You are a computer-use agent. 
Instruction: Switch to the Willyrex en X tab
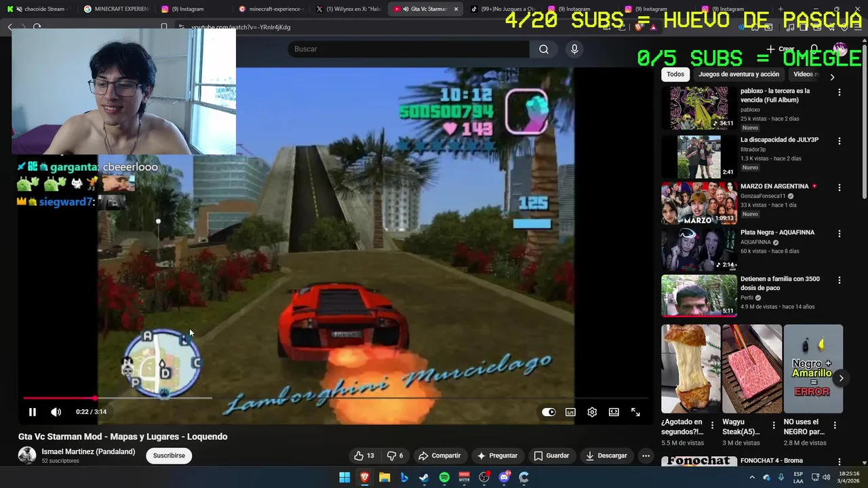click(348, 9)
